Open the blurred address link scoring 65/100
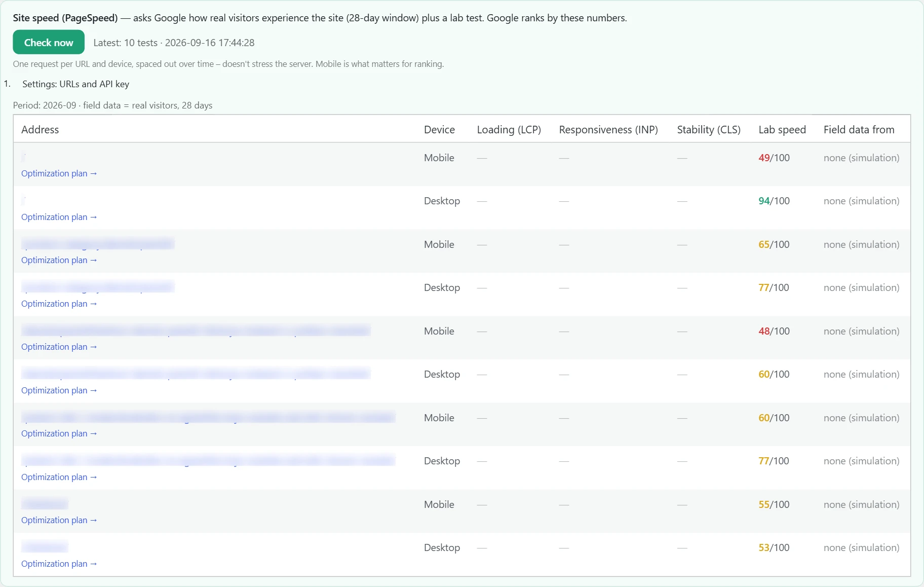The width and height of the screenshot is (924, 587). click(x=98, y=244)
